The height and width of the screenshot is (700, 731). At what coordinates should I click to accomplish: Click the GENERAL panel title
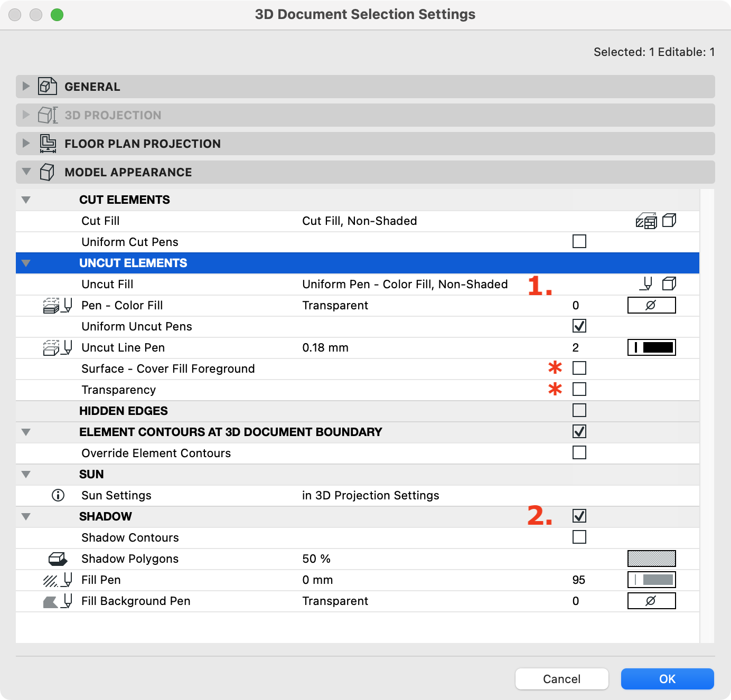tap(92, 87)
